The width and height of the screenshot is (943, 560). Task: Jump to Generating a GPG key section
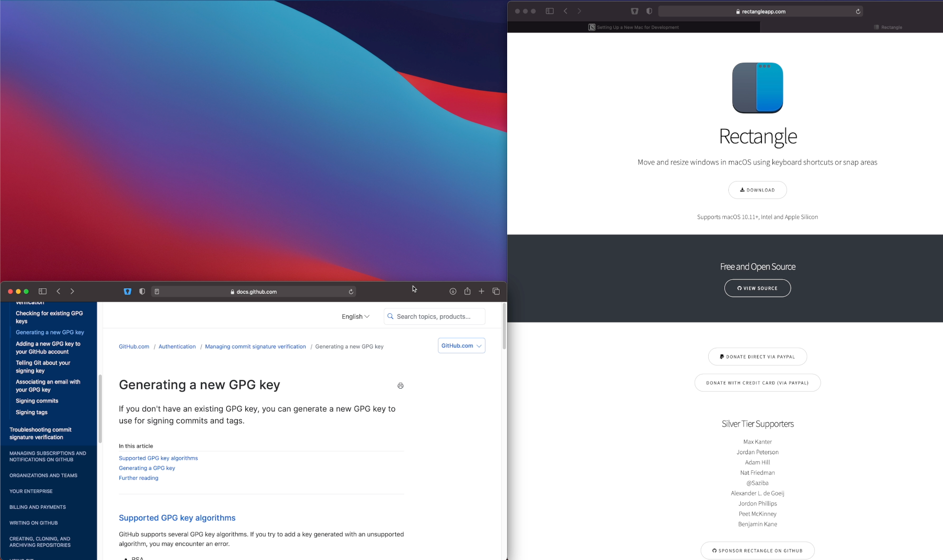(x=147, y=468)
